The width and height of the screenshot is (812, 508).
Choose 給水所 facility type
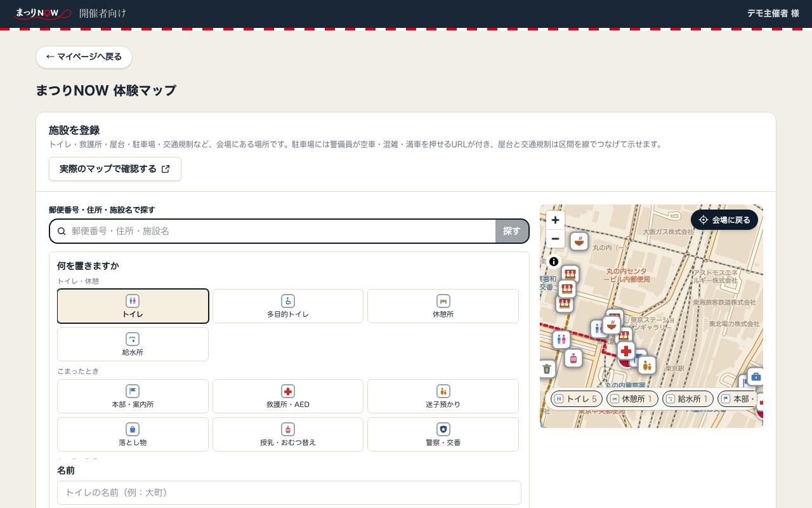[133, 344]
